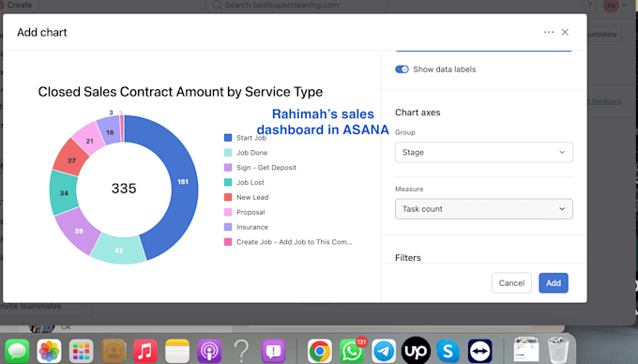Click the Job Done legend swatch

[228, 153]
